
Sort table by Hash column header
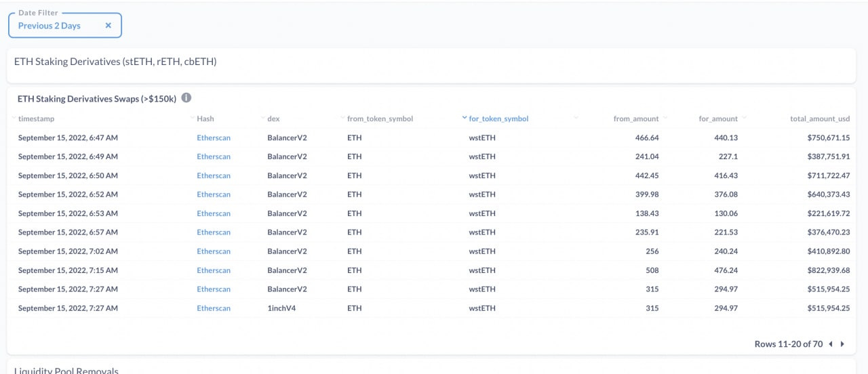[x=205, y=119]
